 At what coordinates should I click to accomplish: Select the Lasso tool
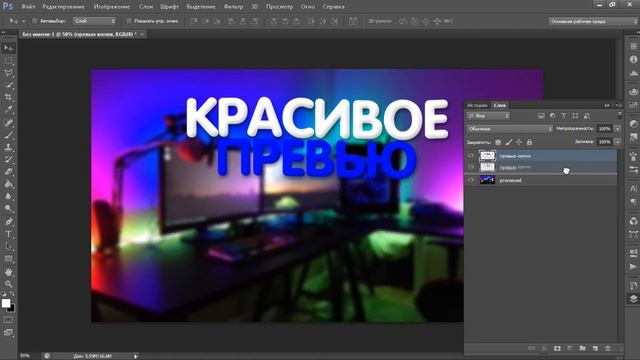tap(8, 73)
